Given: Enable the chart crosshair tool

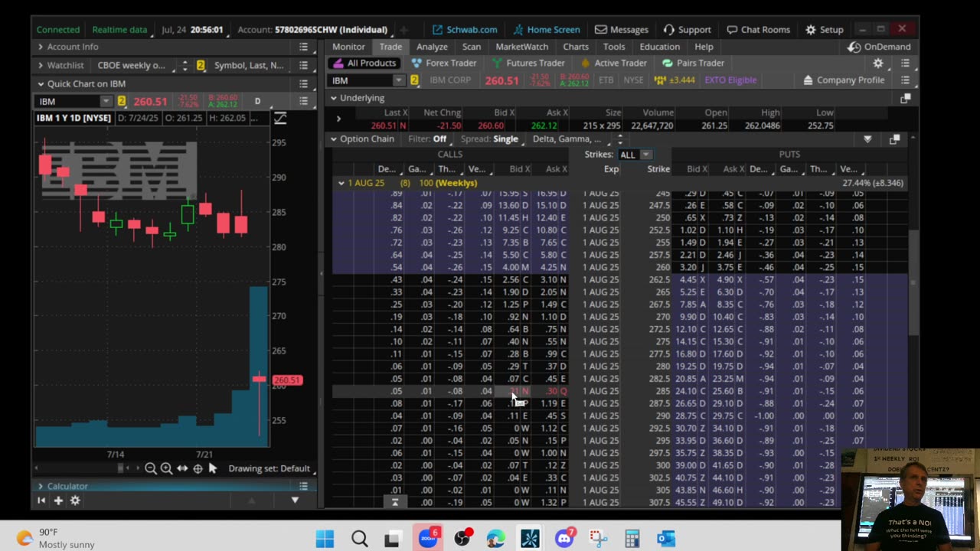Looking at the screenshot, I should tap(198, 468).
